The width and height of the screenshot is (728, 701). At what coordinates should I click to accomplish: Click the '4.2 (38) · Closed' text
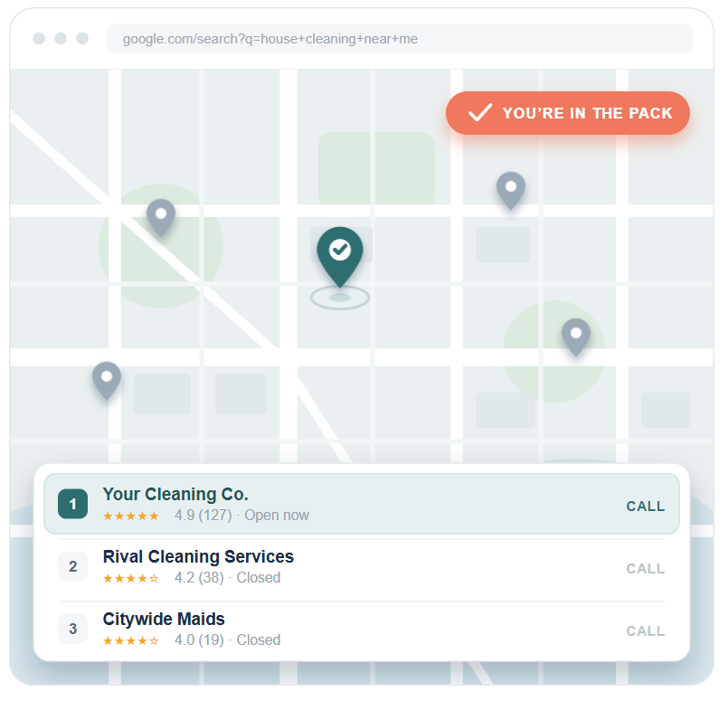point(228,577)
